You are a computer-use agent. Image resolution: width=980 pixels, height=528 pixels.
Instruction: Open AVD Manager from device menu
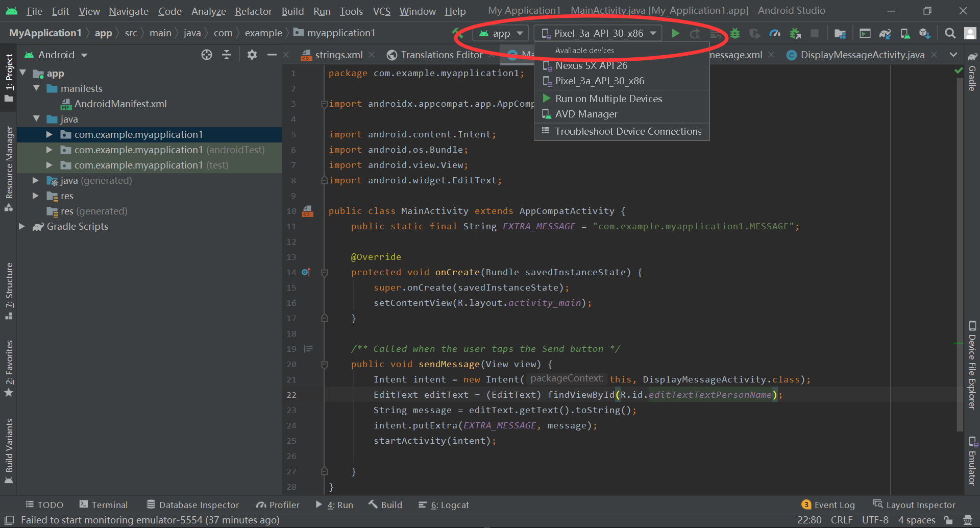622,114
